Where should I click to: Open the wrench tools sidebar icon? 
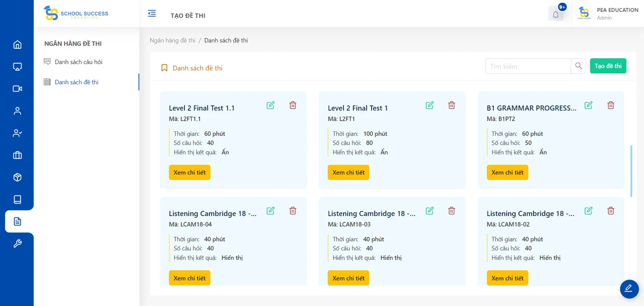click(x=17, y=244)
